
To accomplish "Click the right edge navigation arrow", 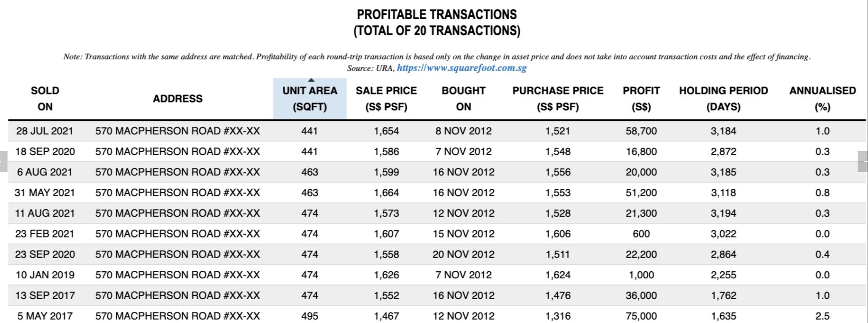I will [863, 162].
